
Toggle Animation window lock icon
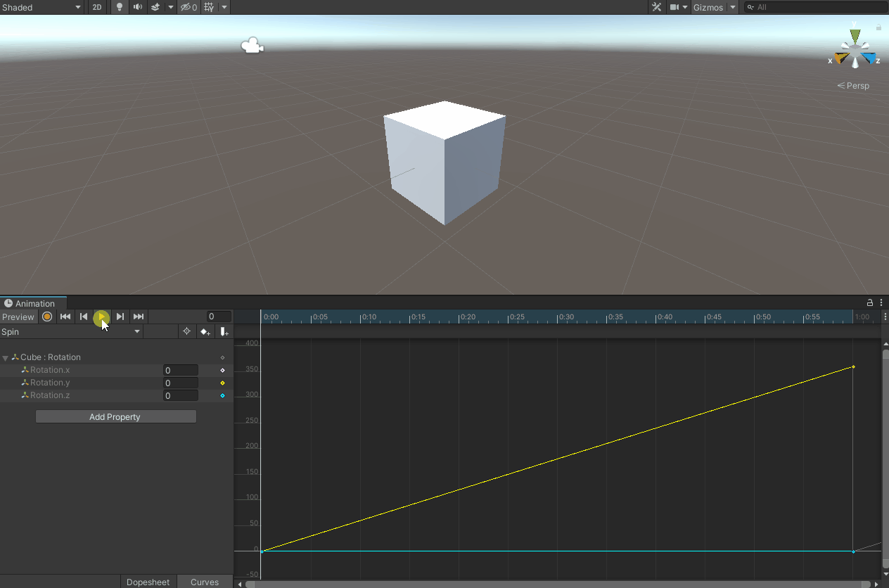870,303
